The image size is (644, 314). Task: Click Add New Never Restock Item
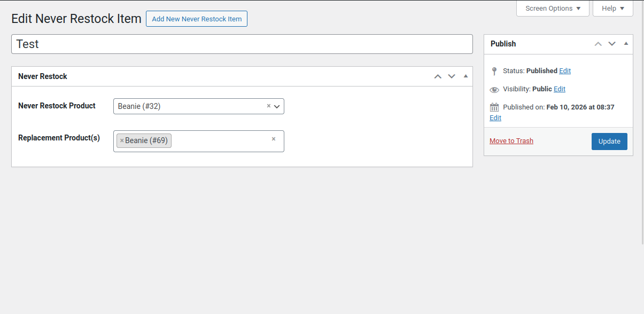(x=197, y=19)
